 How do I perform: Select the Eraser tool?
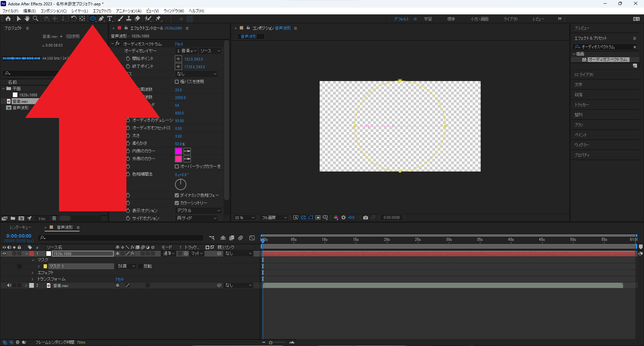[137, 19]
